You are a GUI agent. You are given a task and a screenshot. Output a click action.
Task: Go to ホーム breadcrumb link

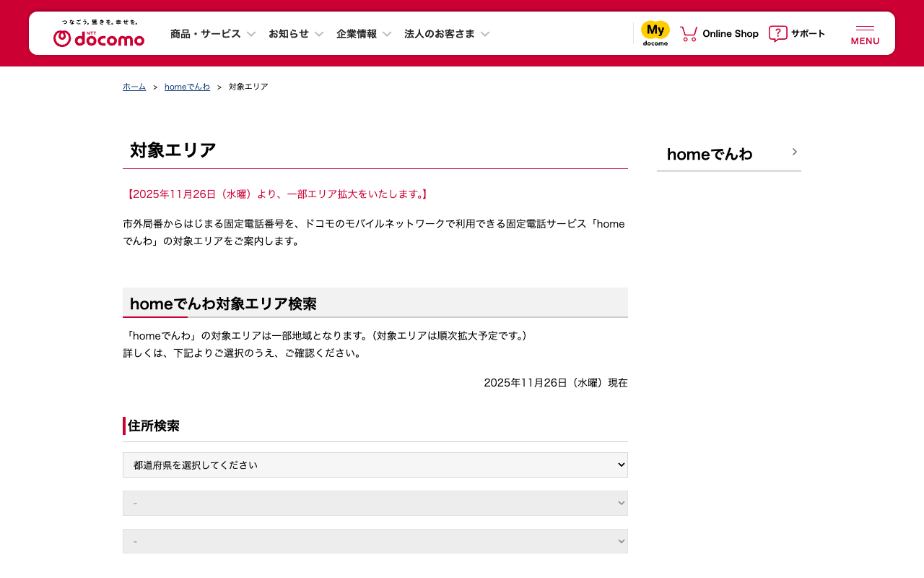click(134, 87)
